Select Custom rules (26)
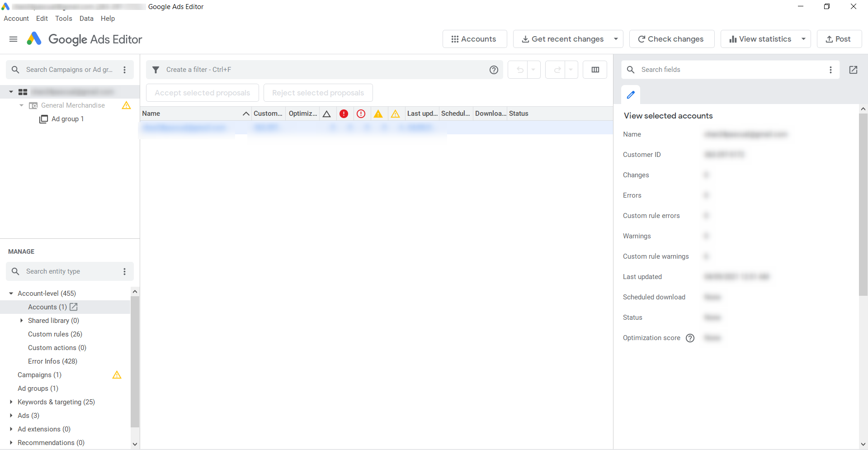Image resolution: width=868 pixels, height=450 pixels. pos(55,334)
